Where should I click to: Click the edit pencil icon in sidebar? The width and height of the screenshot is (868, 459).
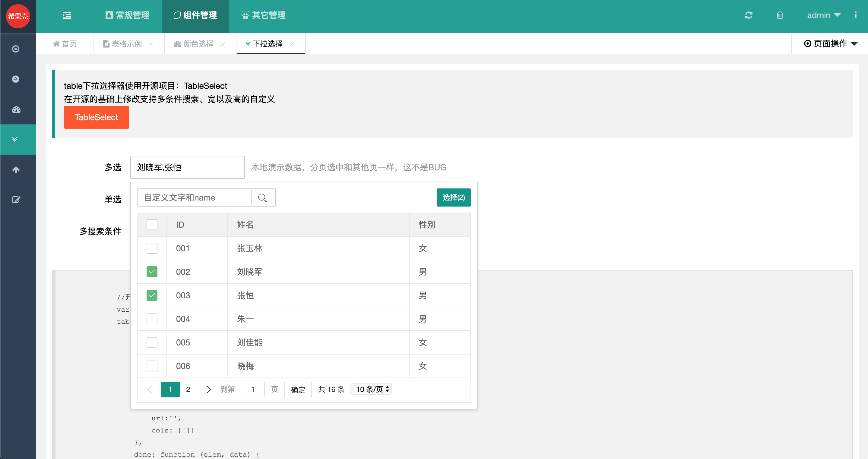[x=16, y=200]
